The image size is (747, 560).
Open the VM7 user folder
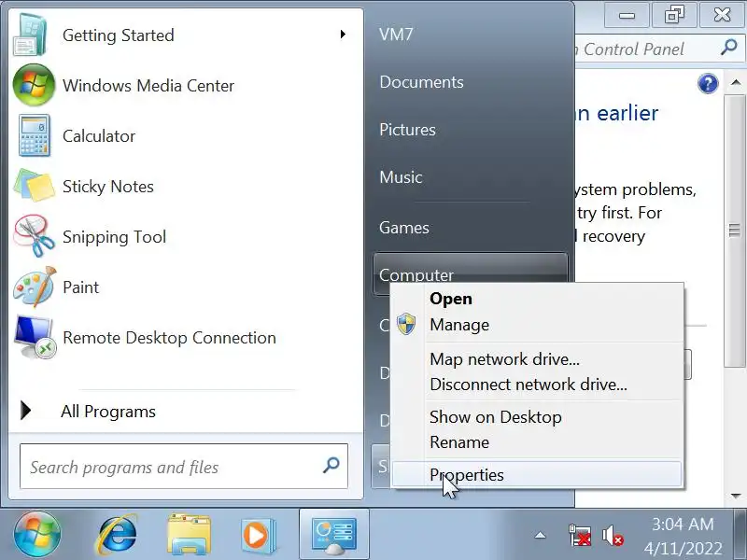pos(396,35)
